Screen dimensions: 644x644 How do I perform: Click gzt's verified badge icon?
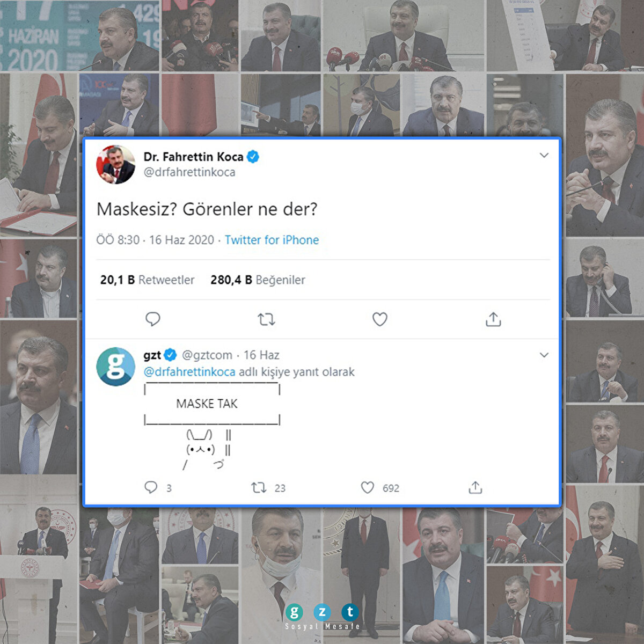(x=170, y=355)
